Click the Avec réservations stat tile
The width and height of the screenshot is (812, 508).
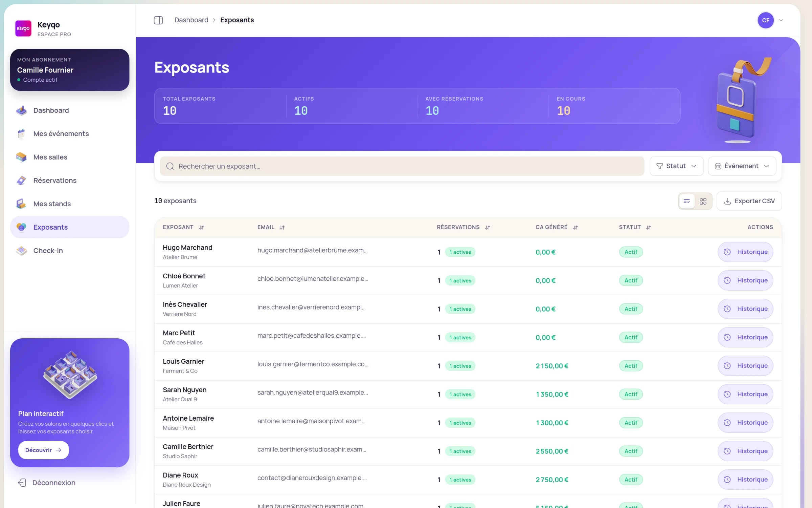click(x=483, y=106)
